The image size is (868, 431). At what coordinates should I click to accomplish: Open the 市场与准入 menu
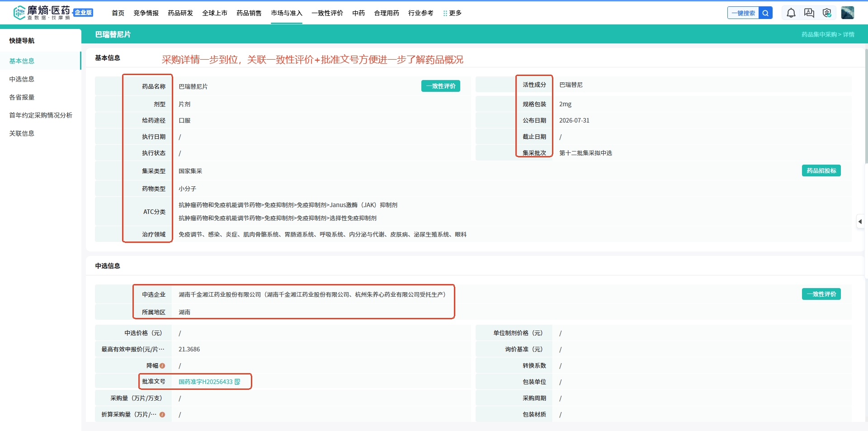click(287, 13)
